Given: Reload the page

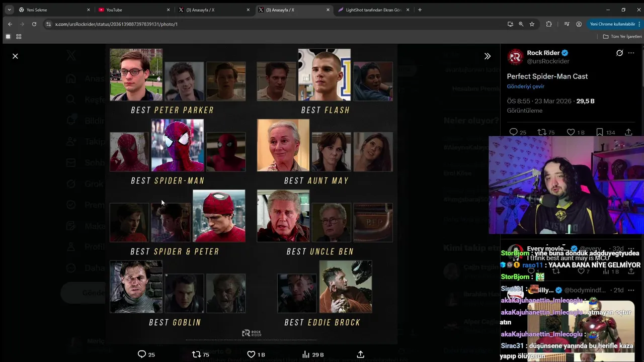Looking at the screenshot, I should [34, 24].
